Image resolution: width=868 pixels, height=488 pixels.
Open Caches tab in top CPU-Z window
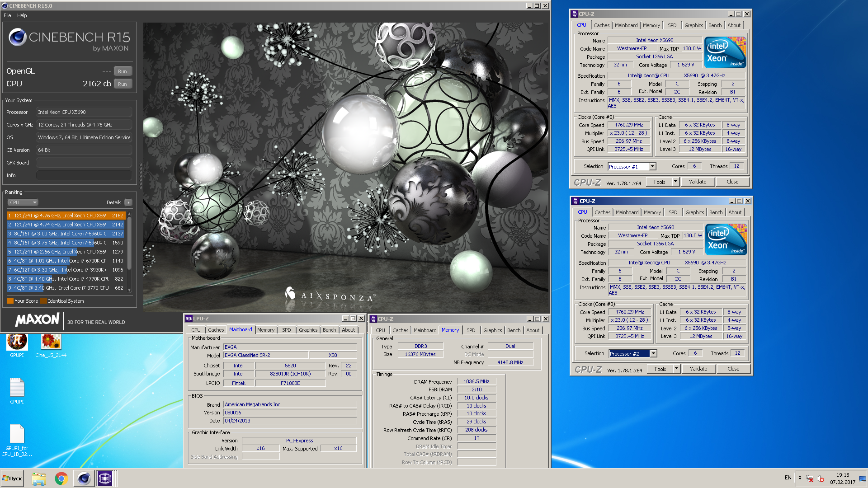click(x=601, y=25)
